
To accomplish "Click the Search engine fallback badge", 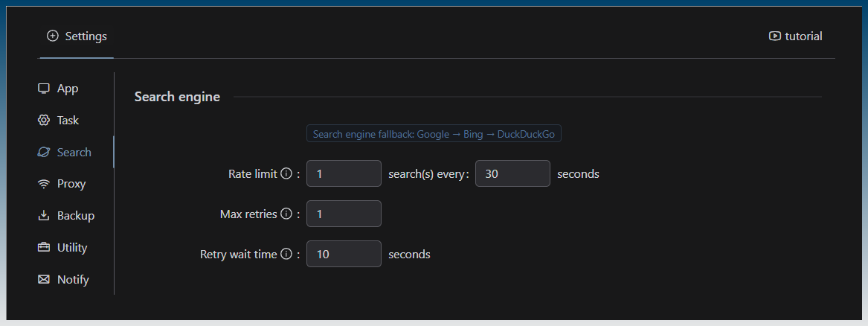I will pos(434,134).
